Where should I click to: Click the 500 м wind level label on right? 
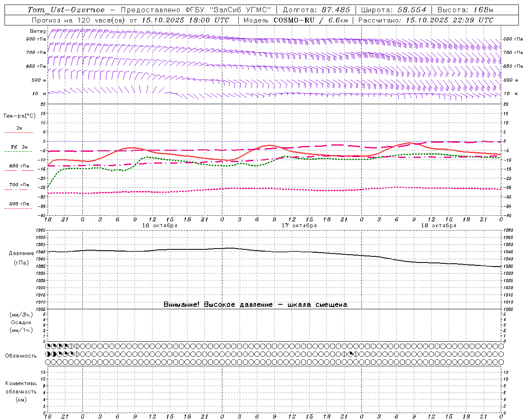511,80
